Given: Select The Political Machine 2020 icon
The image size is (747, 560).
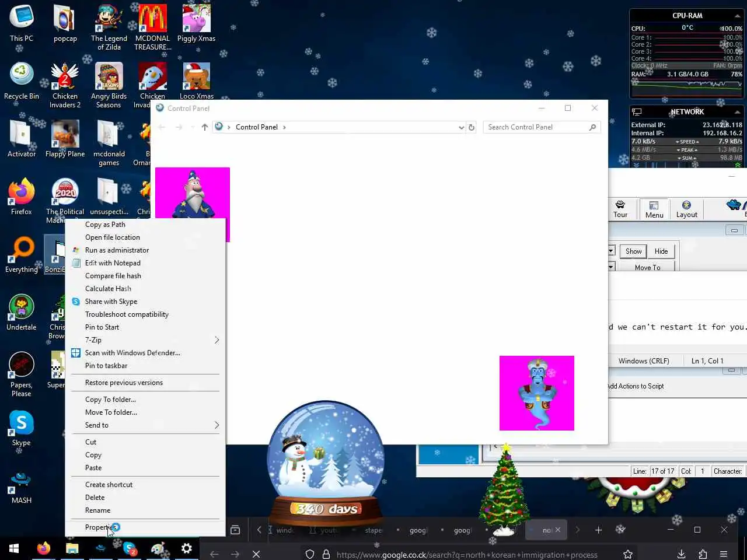Looking at the screenshot, I should tap(65, 201).
